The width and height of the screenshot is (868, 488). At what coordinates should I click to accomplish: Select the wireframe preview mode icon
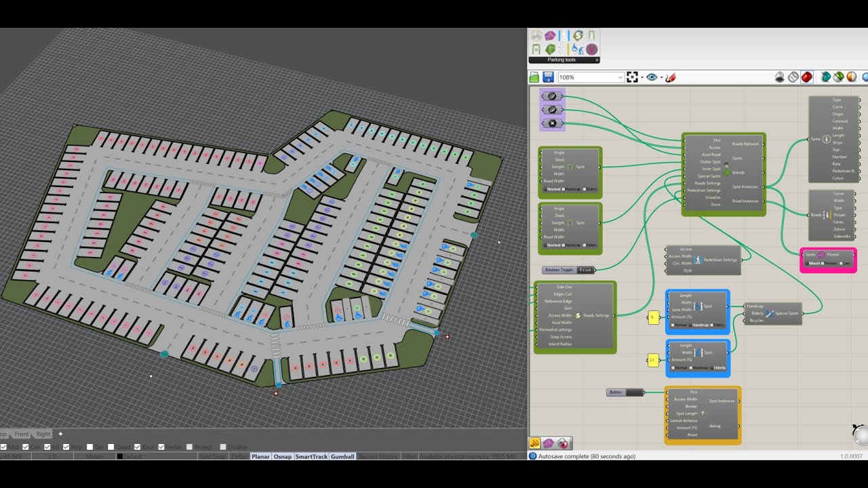tap(793, 77)
